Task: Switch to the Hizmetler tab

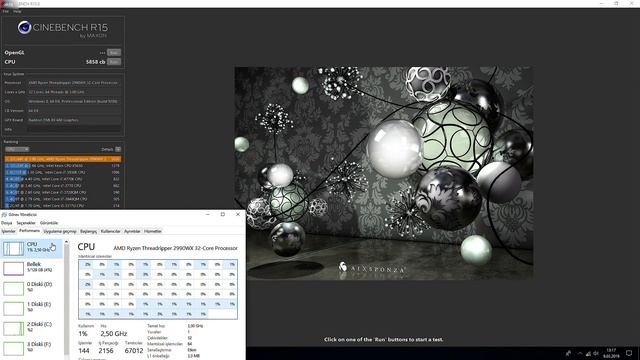Action: (x=153, y=231)
